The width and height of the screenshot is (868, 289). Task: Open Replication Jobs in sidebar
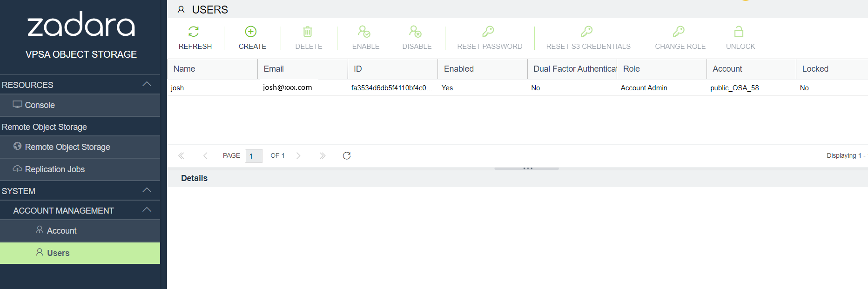coord(80,169)
